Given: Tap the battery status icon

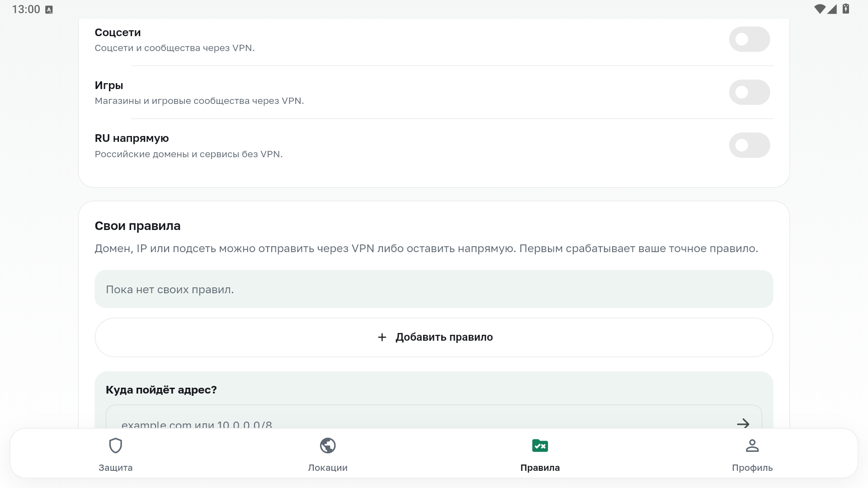Looking at the screenshot, I should pyautogui.click(x=845, y=9).
